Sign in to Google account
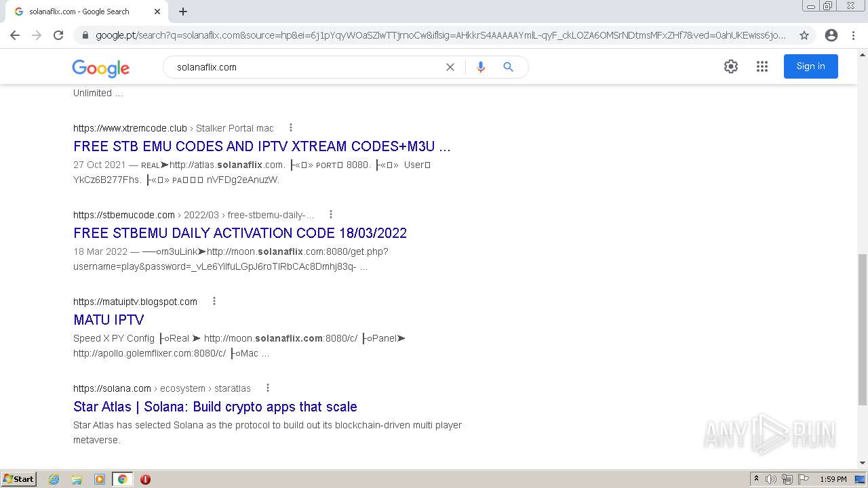 [x=811, y=66]
